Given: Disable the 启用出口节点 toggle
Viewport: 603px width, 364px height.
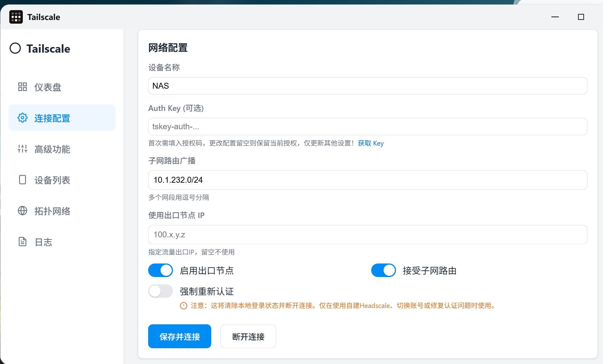Looking at the screenshot, I should pyautogui.click(x=160, y=270).
